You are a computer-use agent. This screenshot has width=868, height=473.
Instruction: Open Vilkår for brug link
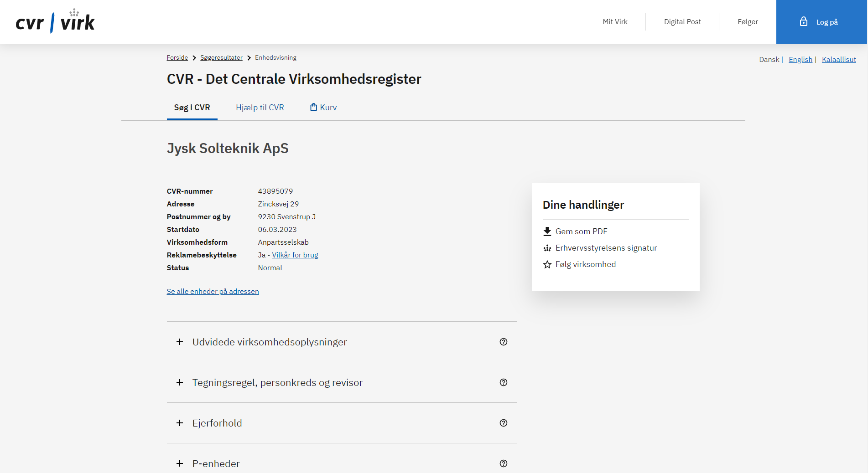295,255
